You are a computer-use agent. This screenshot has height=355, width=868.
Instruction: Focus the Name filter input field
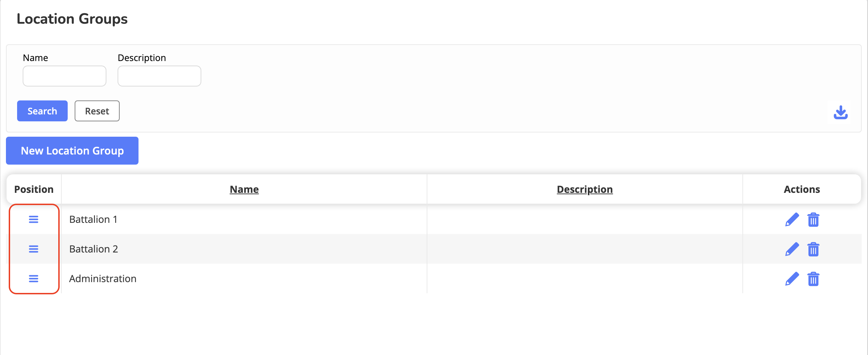65,76
